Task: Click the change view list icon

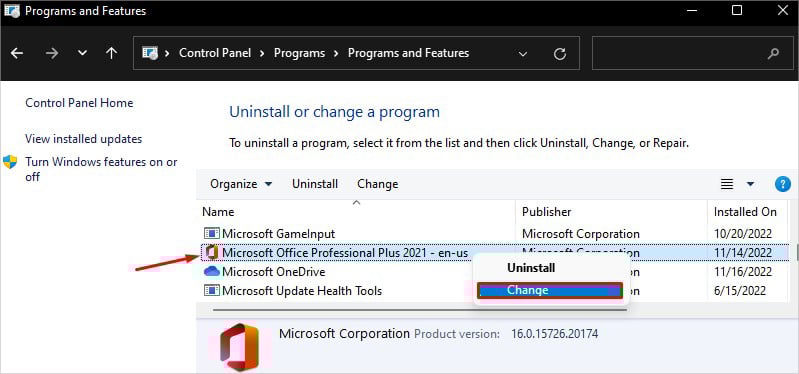Action: tap(727, 184)
